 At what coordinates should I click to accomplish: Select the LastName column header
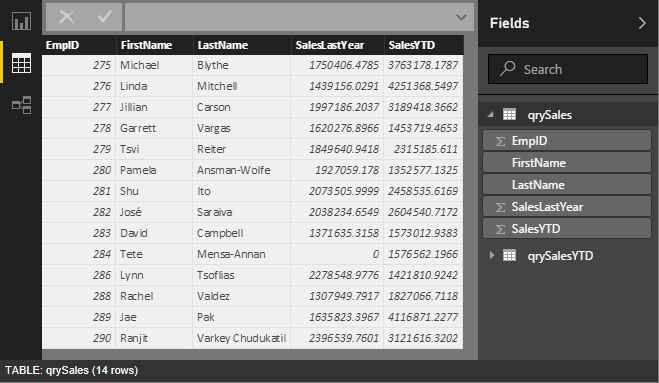(242, 45)
